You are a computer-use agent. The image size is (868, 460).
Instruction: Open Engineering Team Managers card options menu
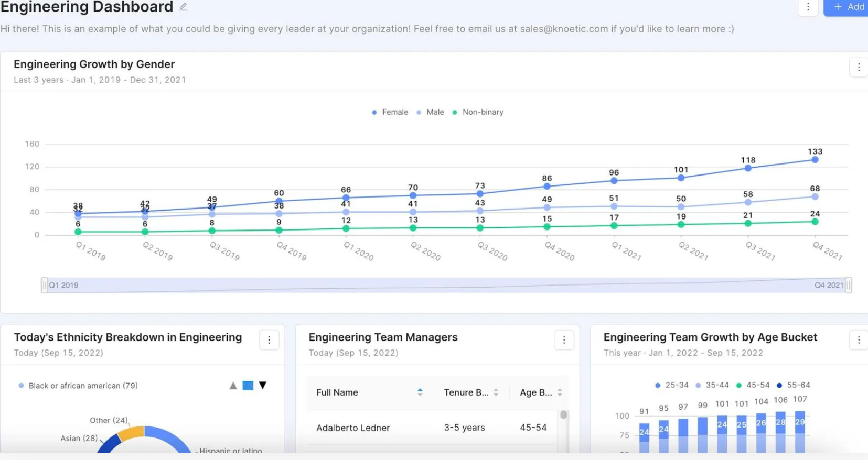(564, 340)
